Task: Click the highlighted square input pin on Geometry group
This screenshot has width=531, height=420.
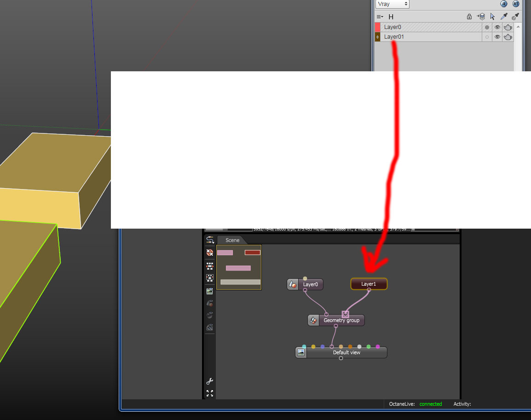Action: click(345, 314)
